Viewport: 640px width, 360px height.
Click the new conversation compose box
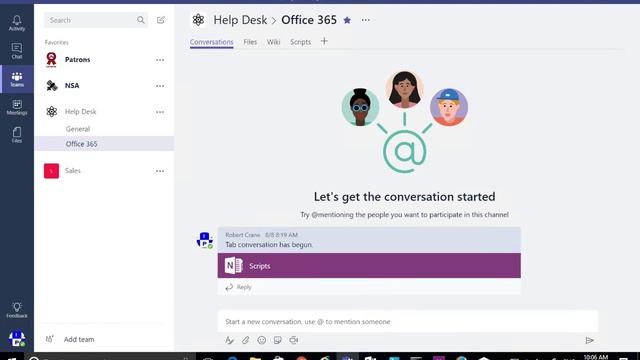[408, 322]
